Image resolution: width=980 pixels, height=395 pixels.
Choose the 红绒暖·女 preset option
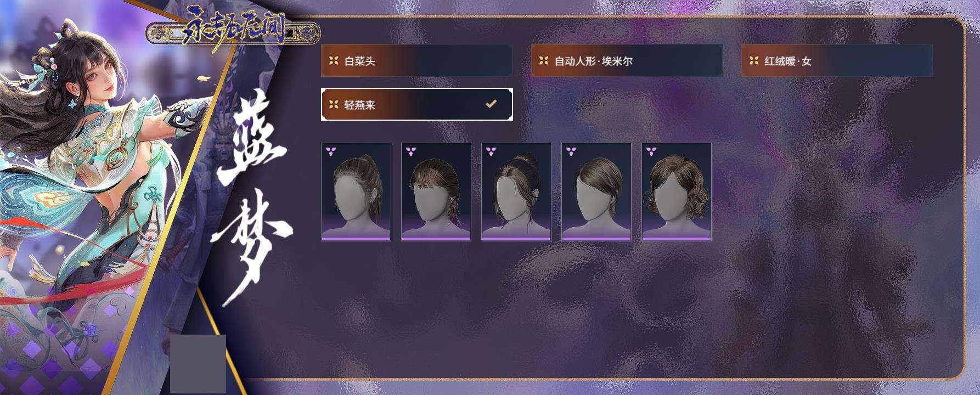click(x=837, y=60)
